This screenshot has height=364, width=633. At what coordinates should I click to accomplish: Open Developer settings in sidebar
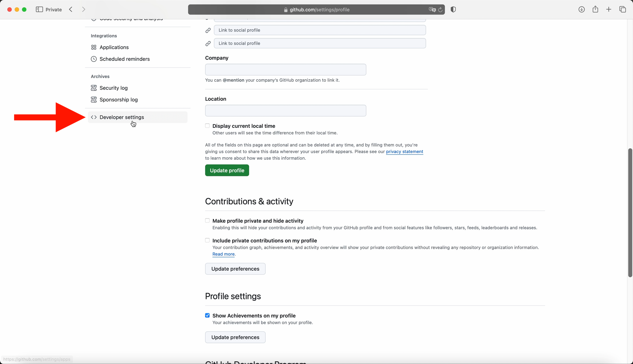pyautogui.click(x=122, y=117)
